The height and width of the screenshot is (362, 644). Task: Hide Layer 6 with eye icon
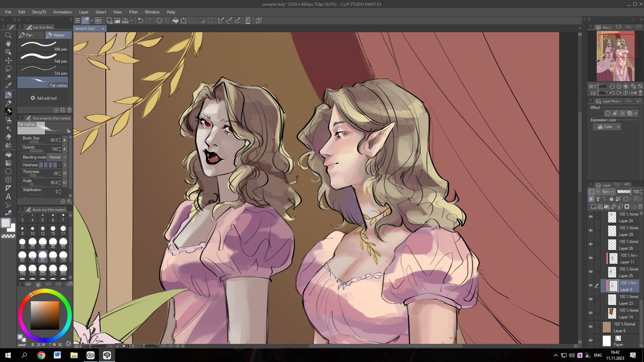pos(591,327)
